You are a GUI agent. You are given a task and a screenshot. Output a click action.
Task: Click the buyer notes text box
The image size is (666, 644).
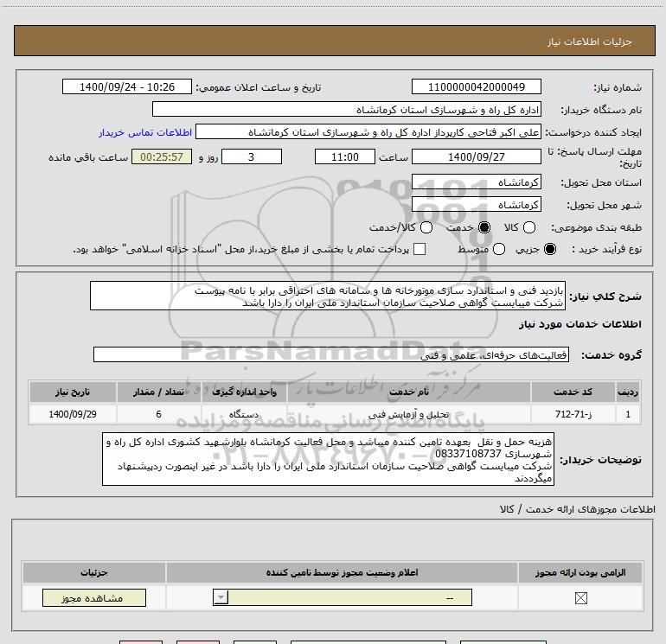click(328, 459)
